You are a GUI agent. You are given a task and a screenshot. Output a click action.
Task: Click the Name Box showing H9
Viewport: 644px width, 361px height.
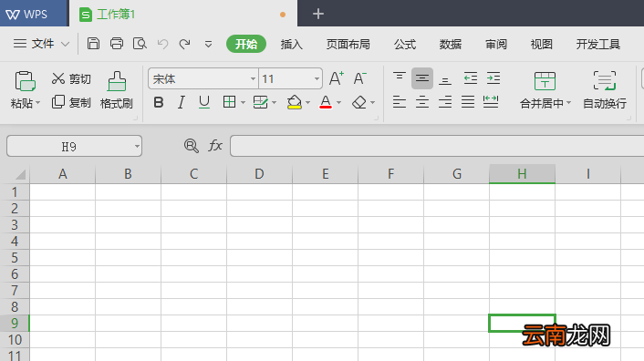point(74,146)
